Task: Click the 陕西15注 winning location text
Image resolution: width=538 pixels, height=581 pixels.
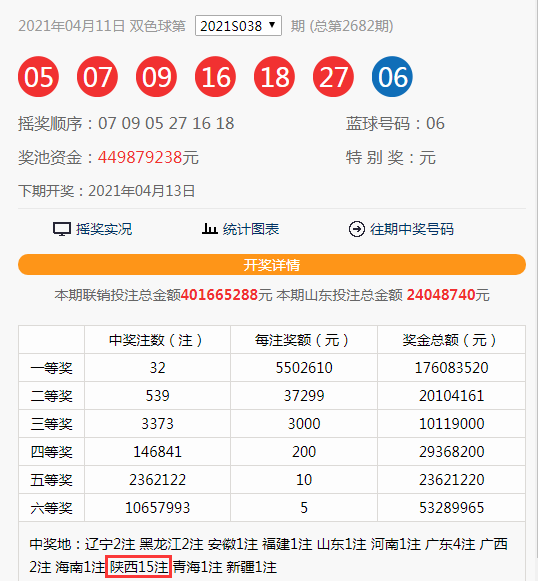Action: click(x=139, y=567)
